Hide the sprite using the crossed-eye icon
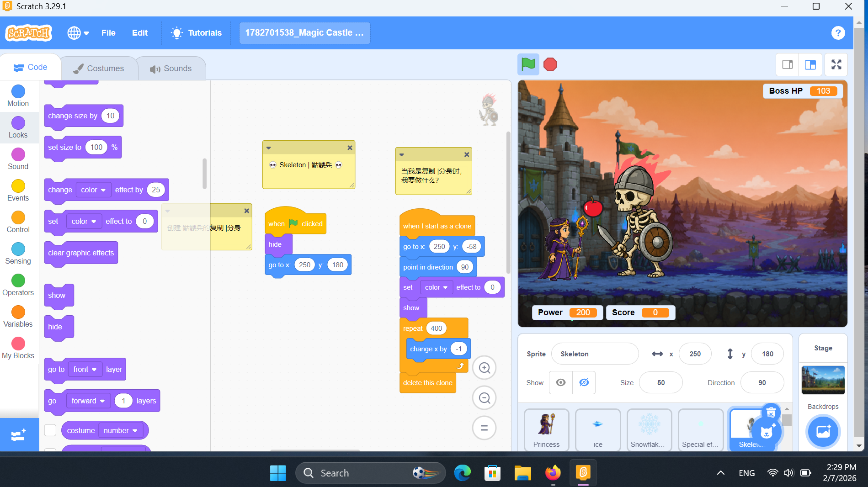868x487 pixels. pos(584,383)
